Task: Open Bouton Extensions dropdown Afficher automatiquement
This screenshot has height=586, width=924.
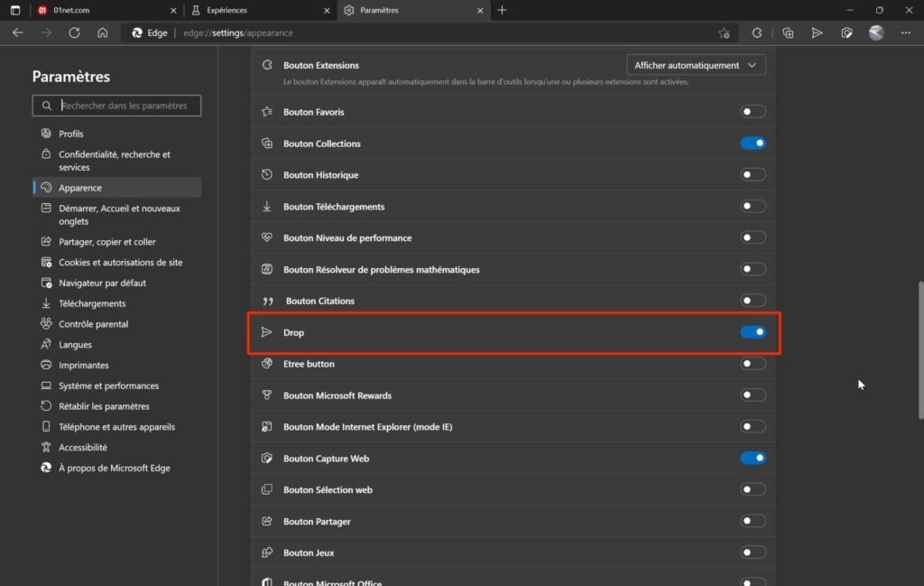Action: (696, 65)
